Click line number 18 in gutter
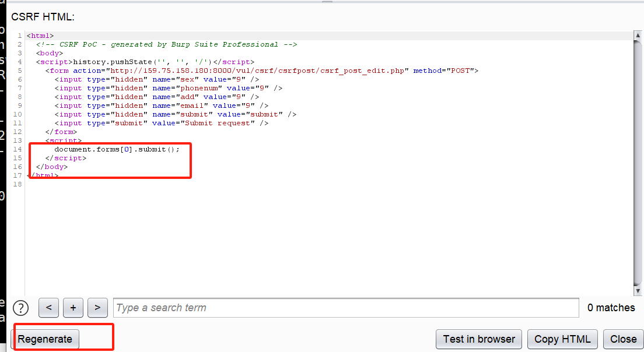644x352 pixels. (x=17, y=184)
